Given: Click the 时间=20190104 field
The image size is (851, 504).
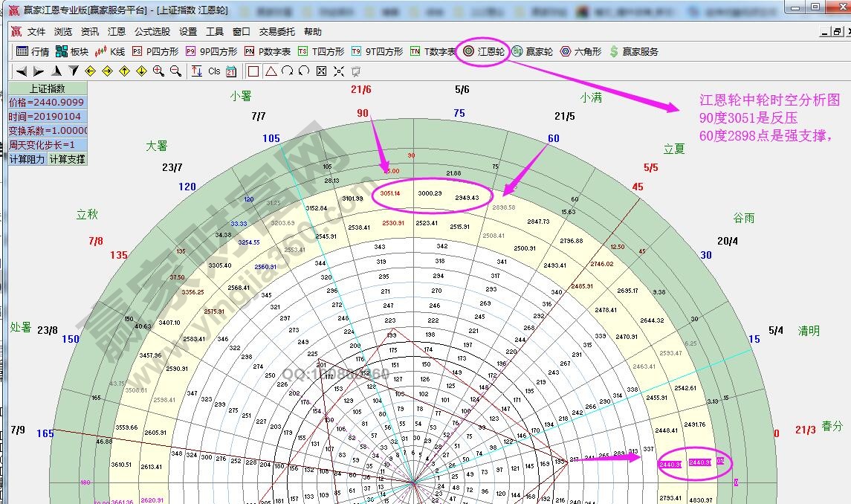Looking at the screenshot, I should click(x=48, y=117).
